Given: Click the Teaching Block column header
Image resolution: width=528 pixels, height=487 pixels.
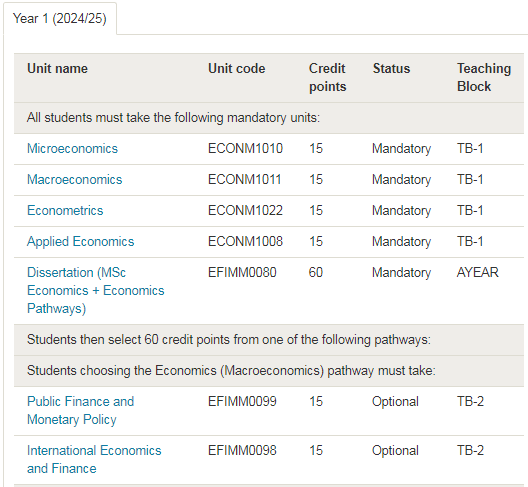Looking at the screenshot, I should coord(484,77).
